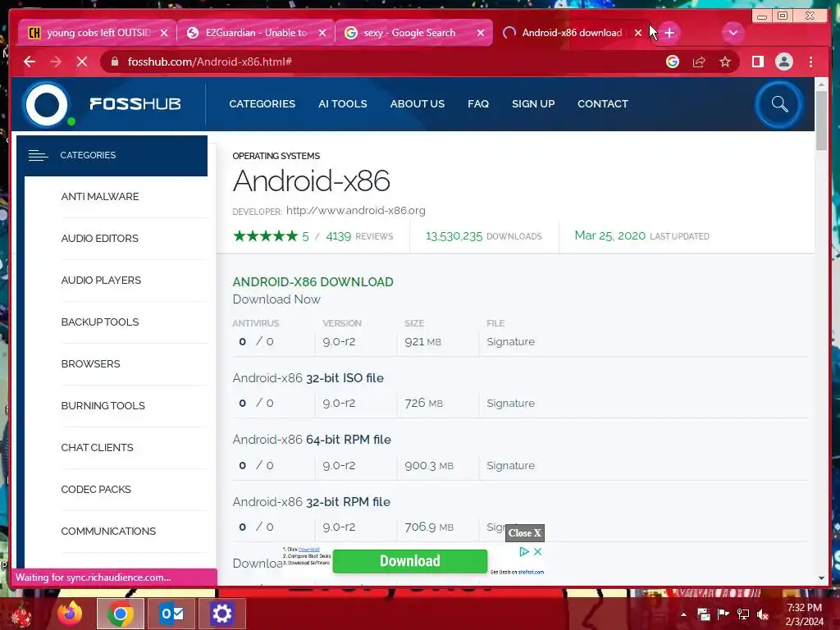Click the developer android-x86.org link

[x=356, y=211]
